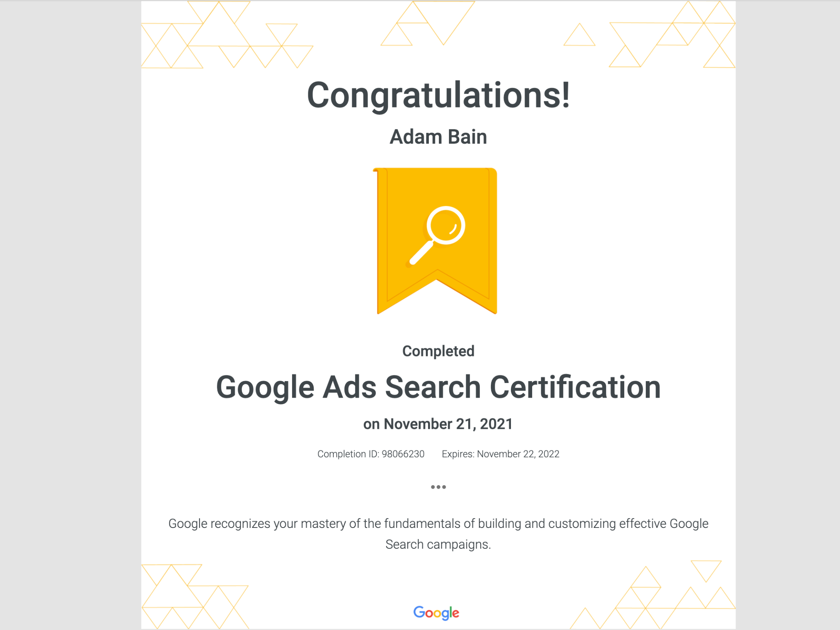
Task: Click the top-right triangle pattern decoration
Action: pyautogui.click(x=650, y=35)
